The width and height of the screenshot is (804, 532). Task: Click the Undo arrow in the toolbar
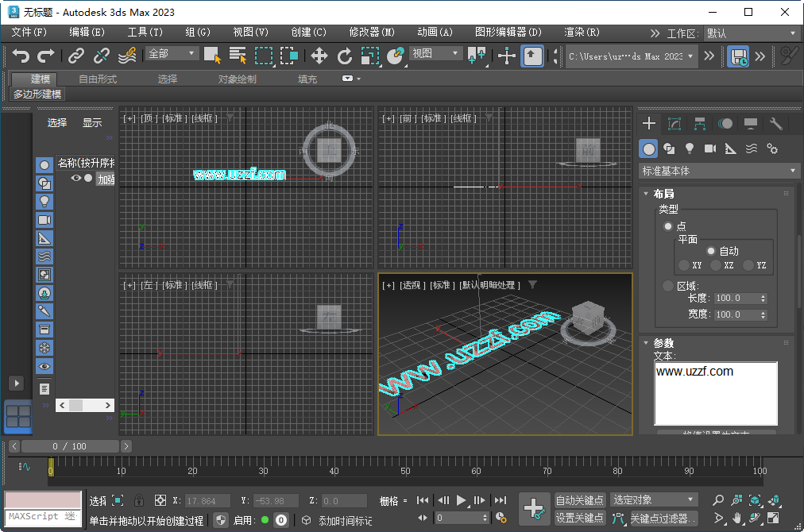tap(21, 56)
